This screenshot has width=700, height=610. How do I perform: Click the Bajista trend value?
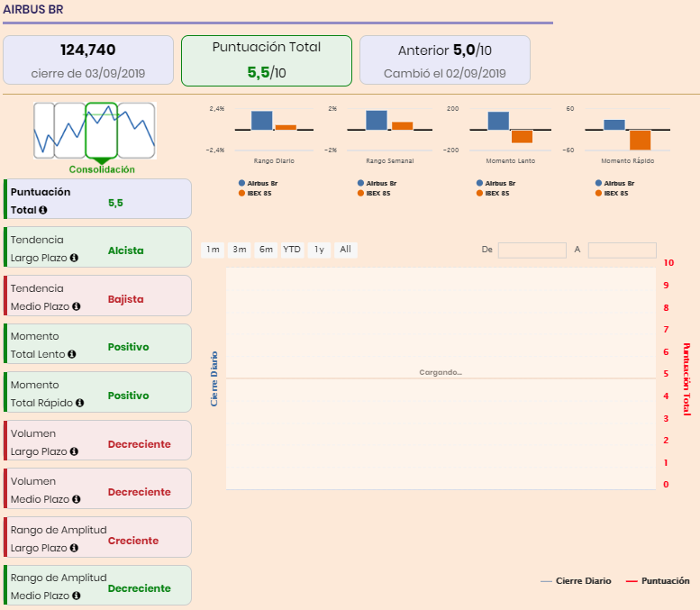[x=126, y=299]
